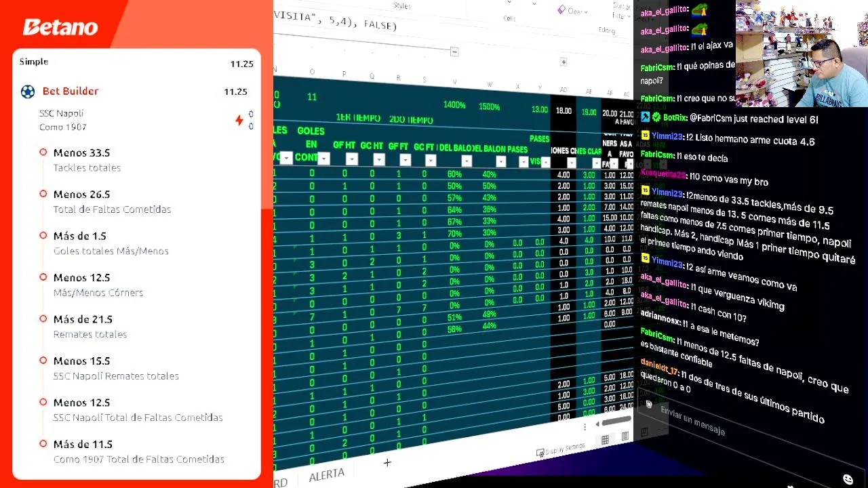Click the danieldt_17 username in chat
Image resolution: width=868 pixels, height=488 pixels.
point(659,367)
